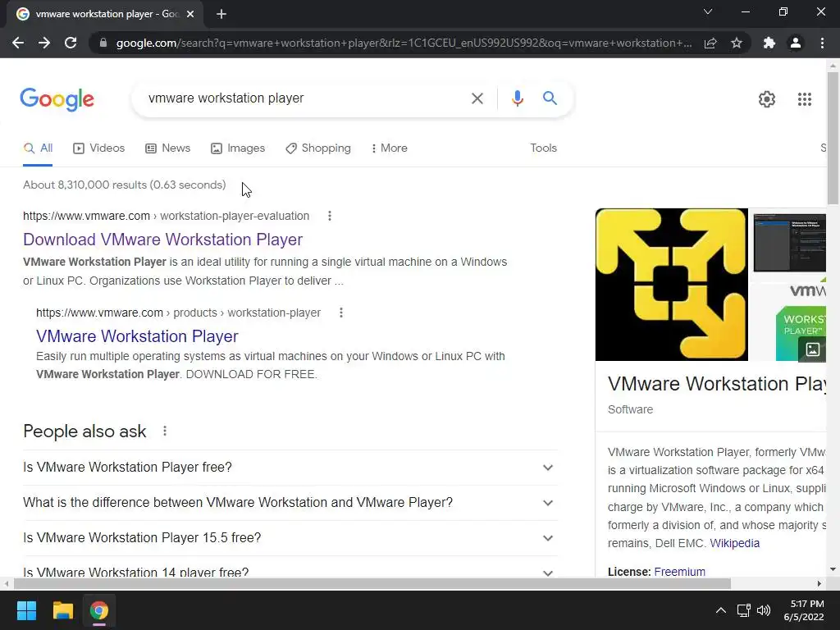Open the Wikipedia link in knowledge panel
This screenshot has width=840, height=630.
click(734, 543)
